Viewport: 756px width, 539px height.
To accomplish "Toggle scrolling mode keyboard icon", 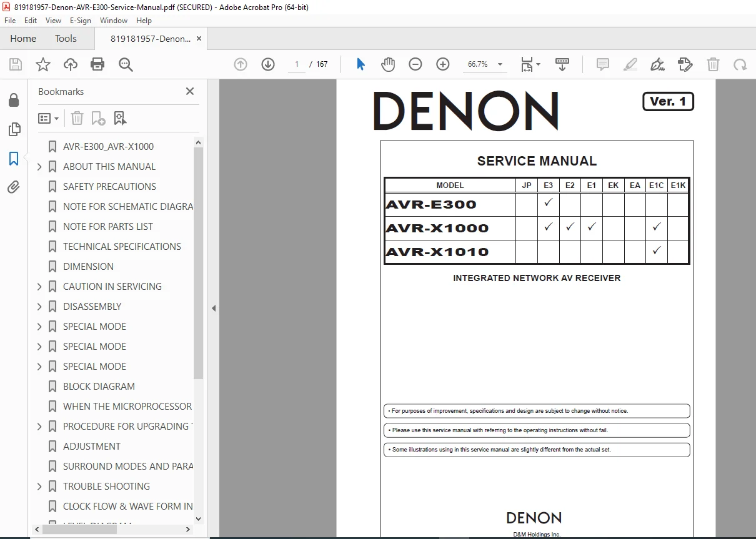I will (x=562, y=64).
